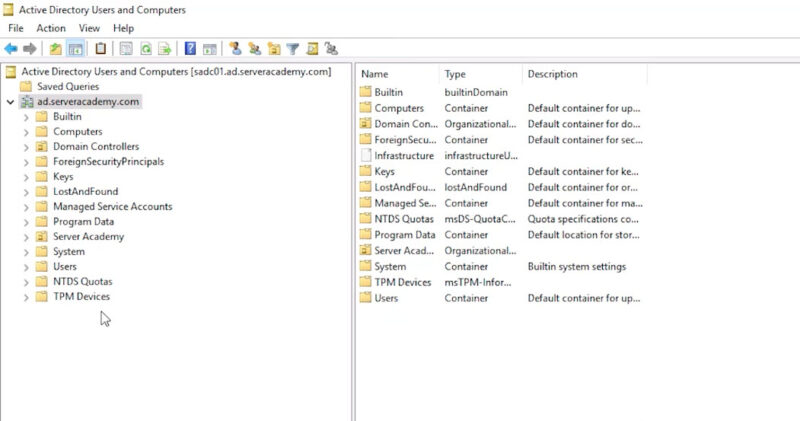Screen dimensions: 800x421
Task: Click the Up One Level folder icon
Action: click(x=56, y=48)
